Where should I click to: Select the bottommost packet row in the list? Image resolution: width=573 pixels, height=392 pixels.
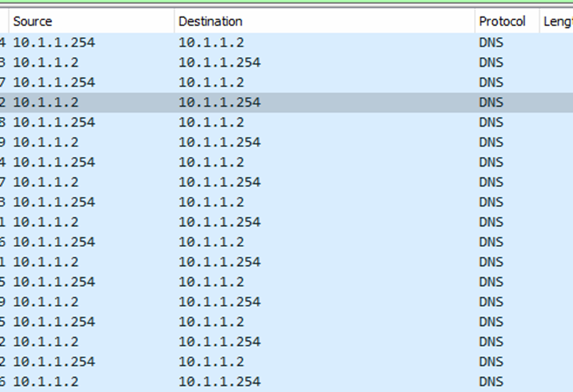(46, 381)
